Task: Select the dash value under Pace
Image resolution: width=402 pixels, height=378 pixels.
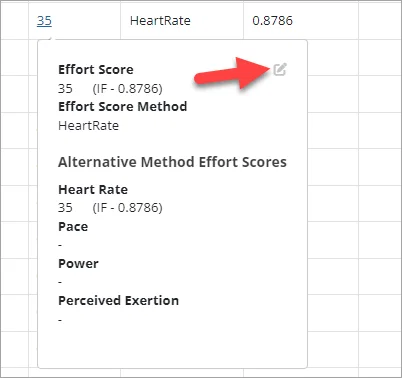Action: pos(60,245)
